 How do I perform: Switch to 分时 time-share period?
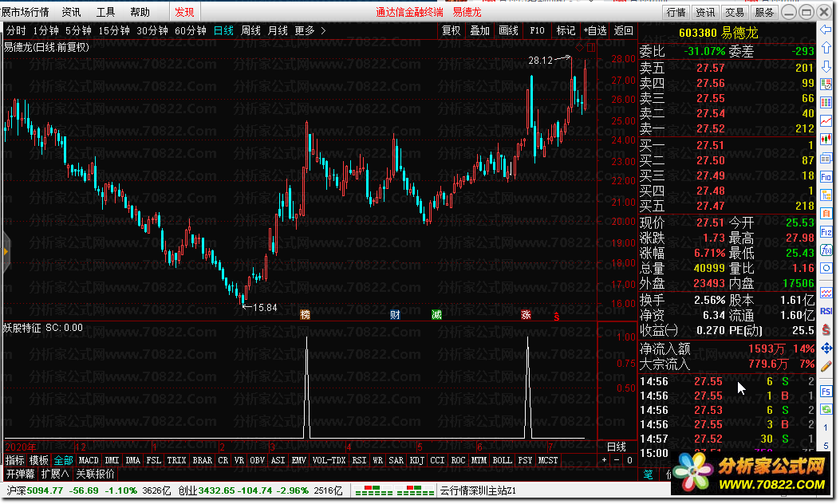coord(16,30)
